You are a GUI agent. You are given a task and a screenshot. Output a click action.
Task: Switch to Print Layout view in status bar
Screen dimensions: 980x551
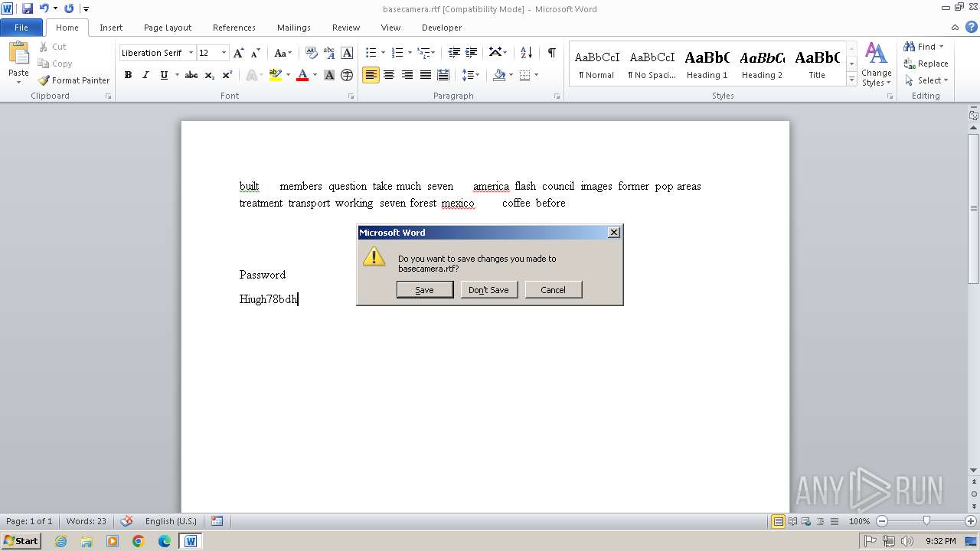point(778,521)
